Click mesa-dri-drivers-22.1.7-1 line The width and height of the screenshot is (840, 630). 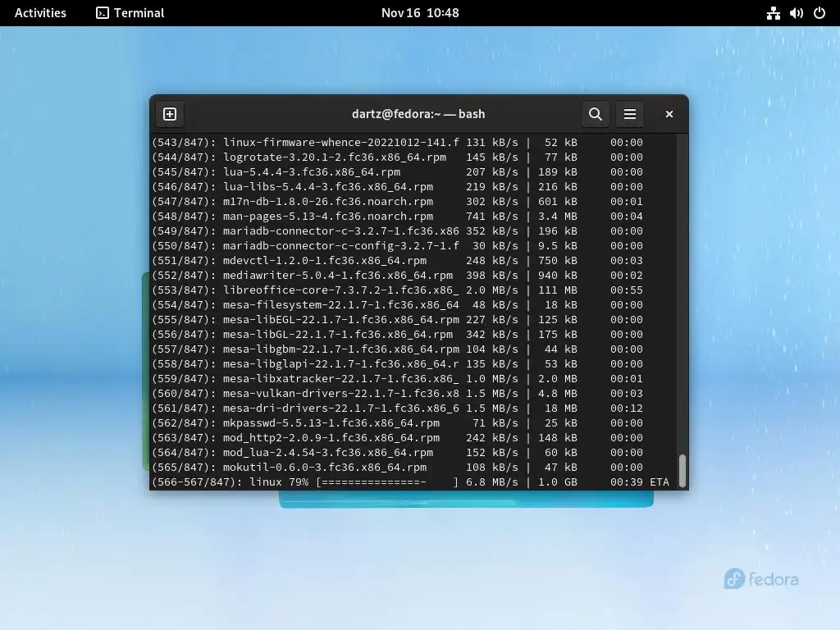(x=397, y=409)
